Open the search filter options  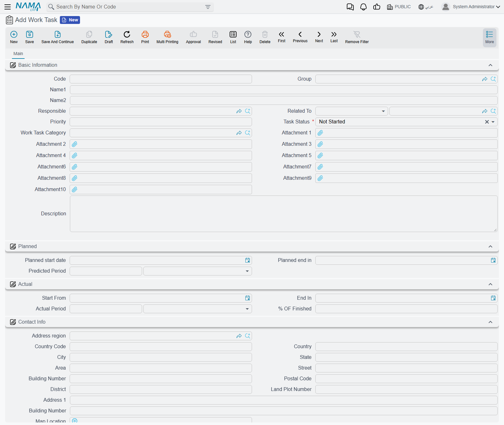(208, 7)
